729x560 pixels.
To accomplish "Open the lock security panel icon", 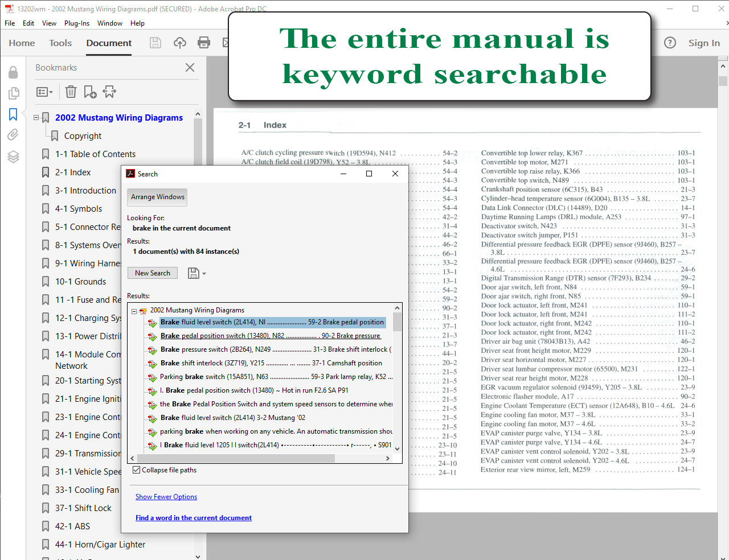I will pos(13,72).
